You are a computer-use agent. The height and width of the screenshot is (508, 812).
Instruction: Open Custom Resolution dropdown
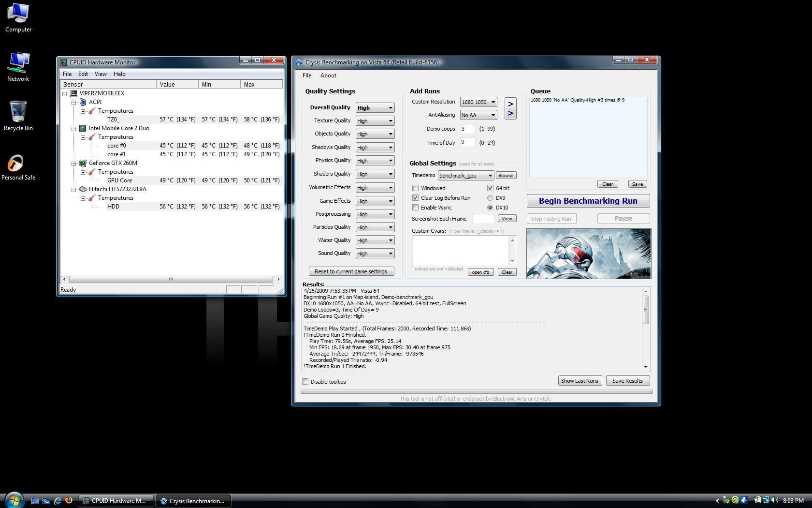[x=478, y=102]
